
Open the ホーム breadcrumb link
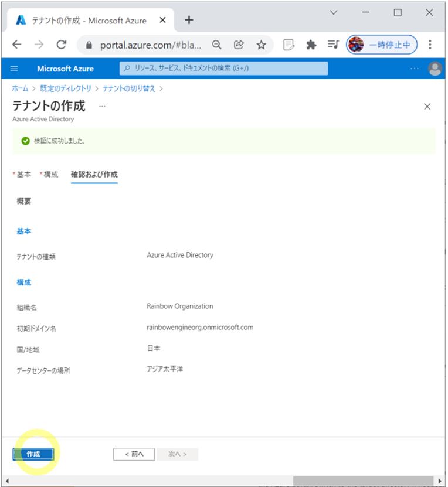click(20, 88)
